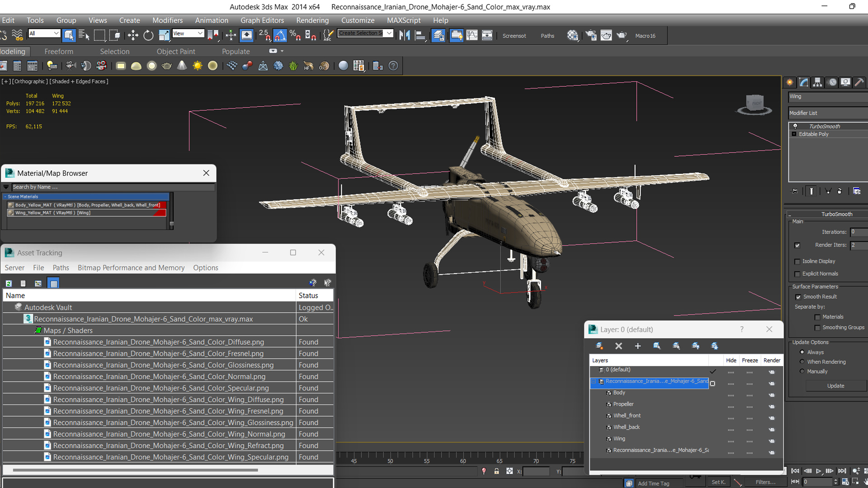This screenshot has width=868, height=488.
Task: Switch to the Freeform ribbon tab
Action: coord(59,52)
